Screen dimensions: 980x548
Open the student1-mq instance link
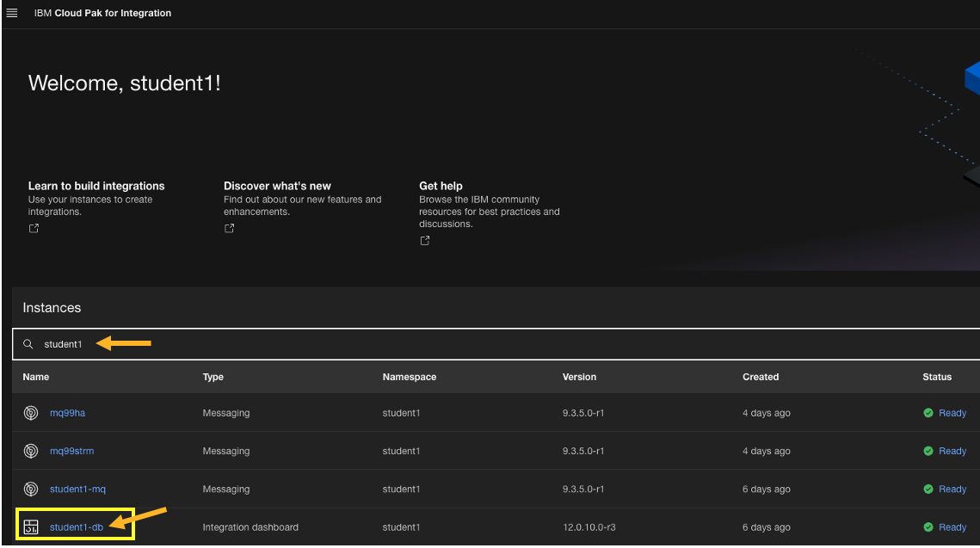77,489
